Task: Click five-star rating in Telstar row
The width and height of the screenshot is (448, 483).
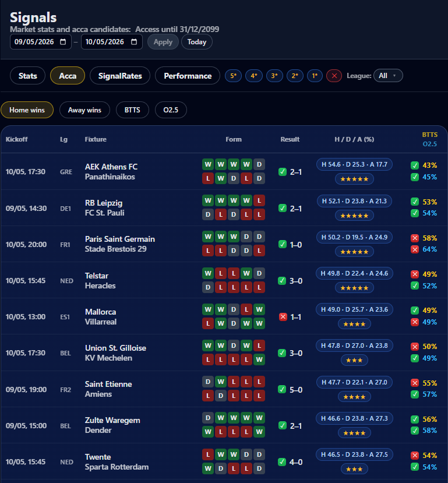Action: (354, 288)
